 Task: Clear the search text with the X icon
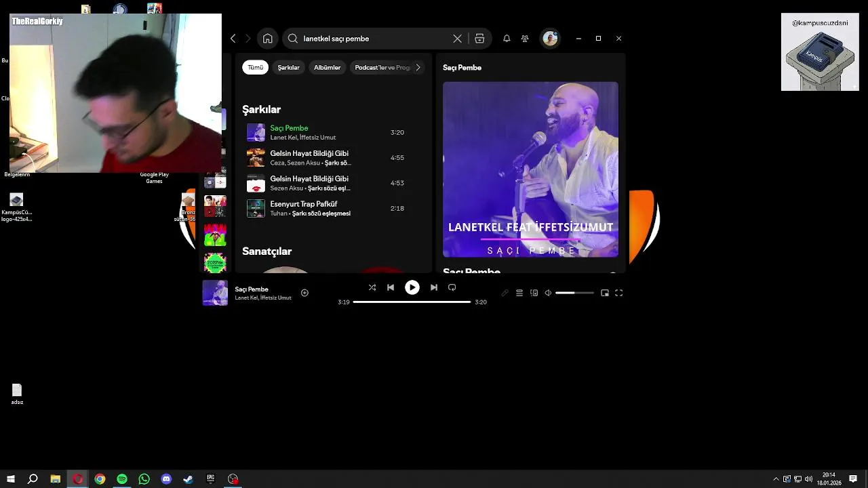click(457, 39)
